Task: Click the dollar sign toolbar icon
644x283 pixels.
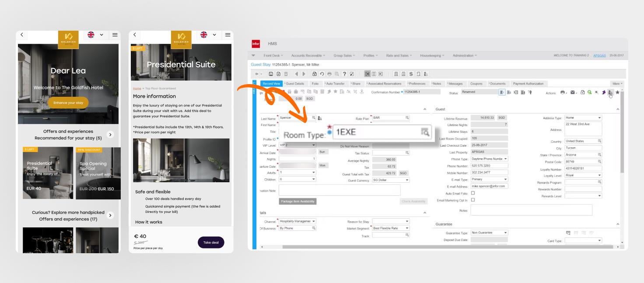Action: coord(411,74)
